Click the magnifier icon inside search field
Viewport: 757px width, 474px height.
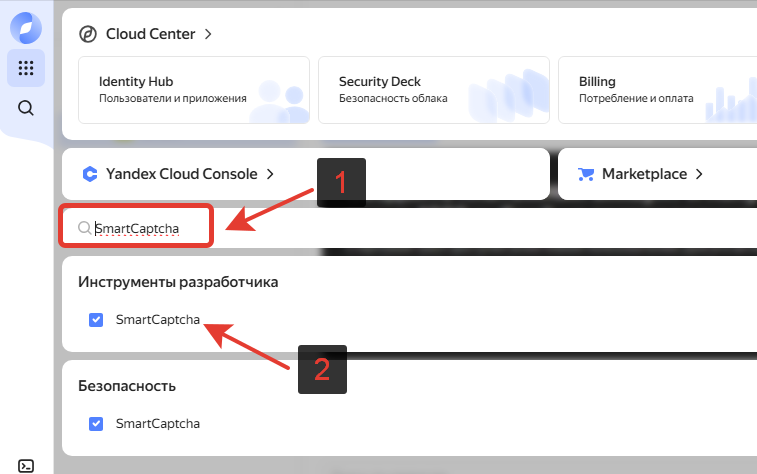[84, 229]
